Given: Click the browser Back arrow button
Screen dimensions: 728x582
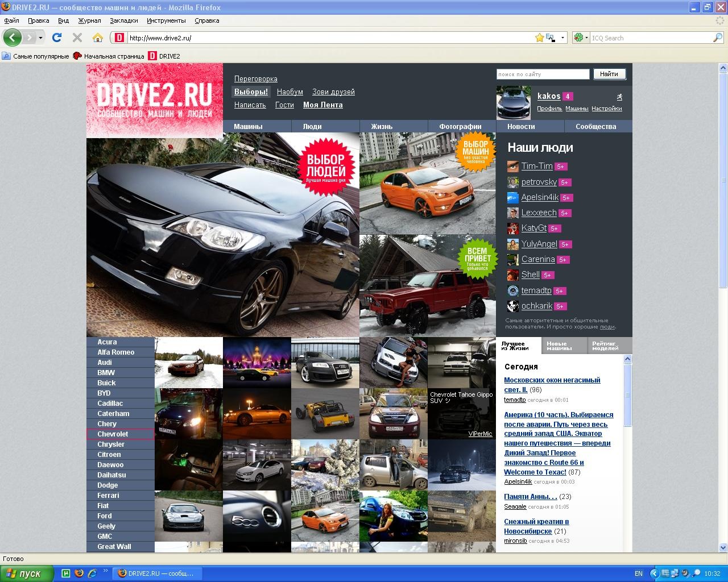Looking at the screenshot, I should tap(12, 38).
